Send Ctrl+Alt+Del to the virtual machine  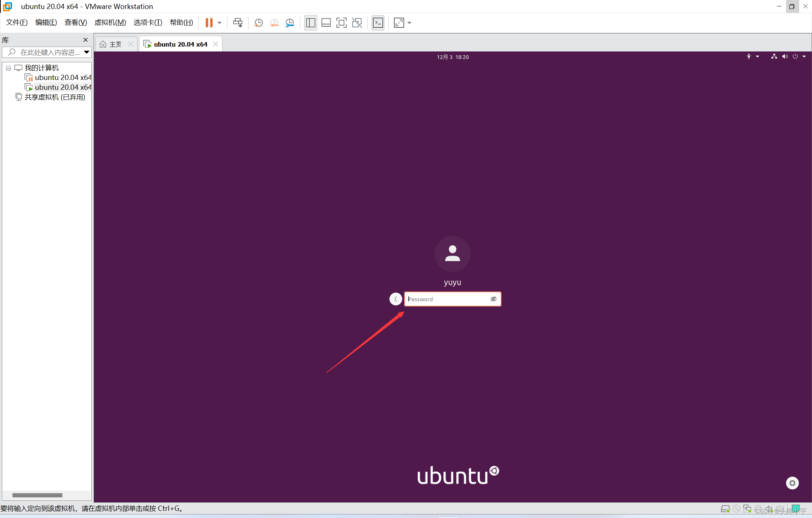238,23
